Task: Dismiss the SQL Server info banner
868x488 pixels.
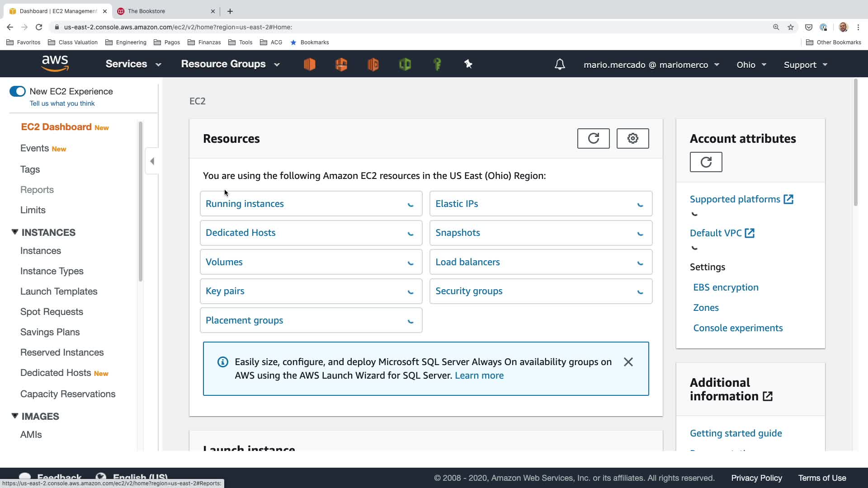Action: coord(628,362)
